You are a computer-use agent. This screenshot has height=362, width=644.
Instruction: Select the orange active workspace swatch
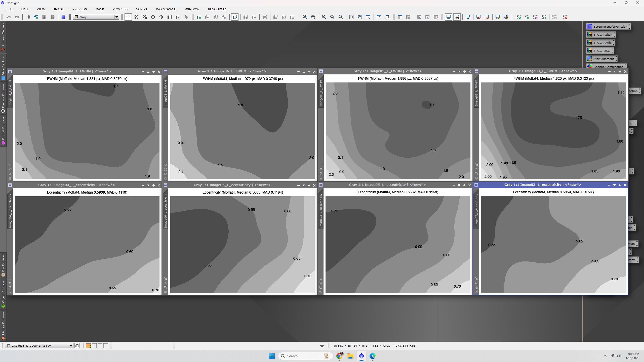click(88, 346)
